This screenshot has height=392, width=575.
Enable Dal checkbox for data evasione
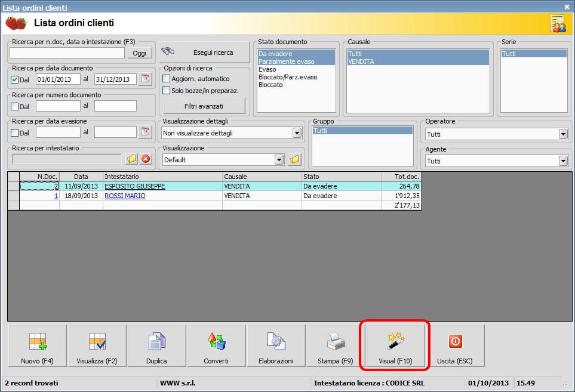(x=15, y=133)
